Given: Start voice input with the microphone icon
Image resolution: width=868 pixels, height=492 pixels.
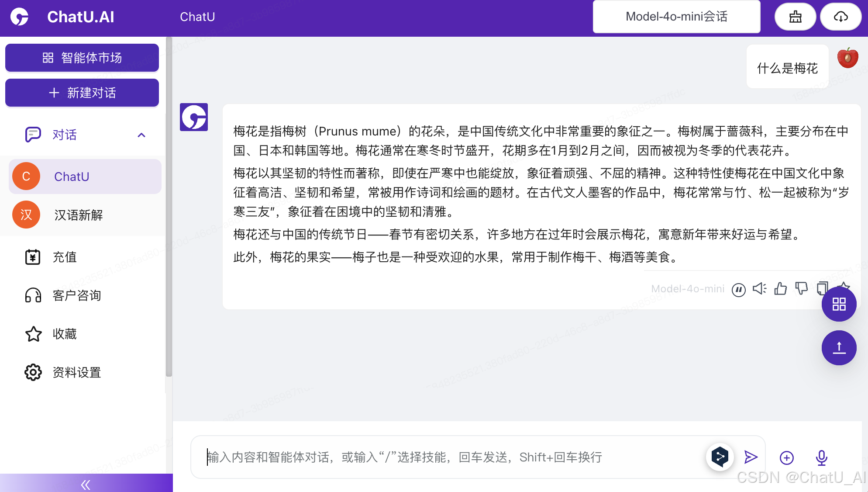Looking at the screenshot, I should click(x=821, y=457).
